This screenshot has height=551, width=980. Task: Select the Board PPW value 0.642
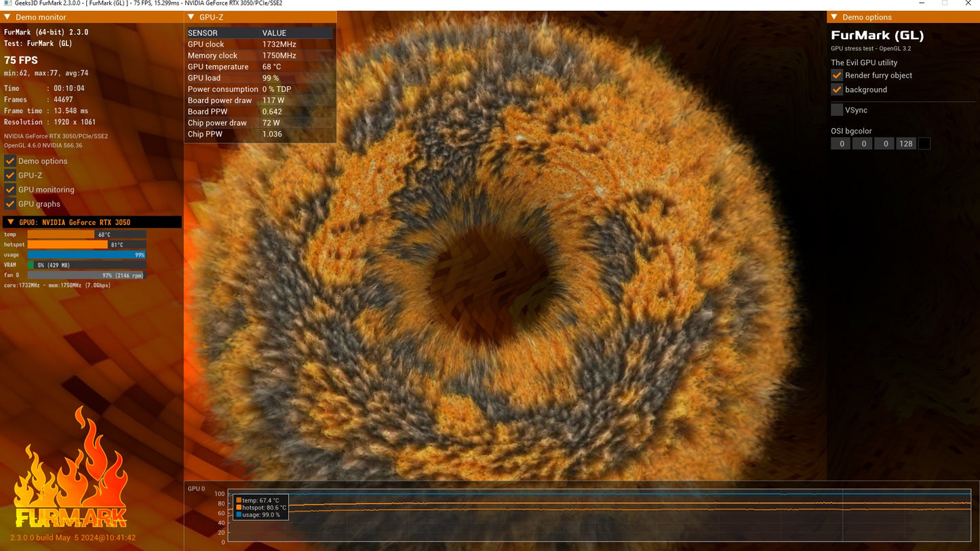tap(272, 112)
